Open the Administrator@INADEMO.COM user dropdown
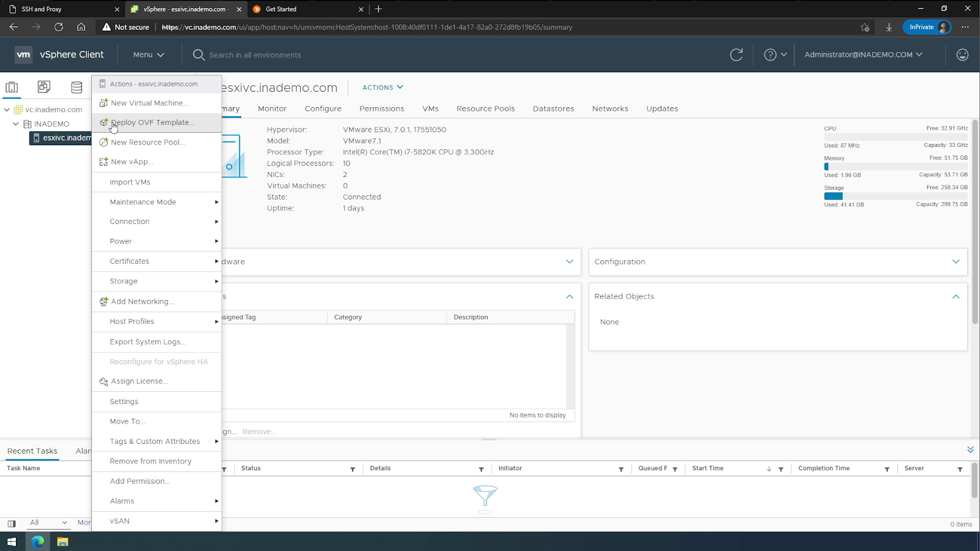 863,54
